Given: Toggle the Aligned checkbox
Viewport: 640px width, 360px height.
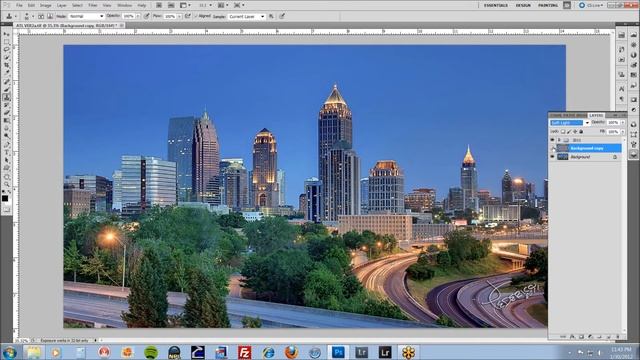Looking at the screenshot, I should [x=196, y=16].
